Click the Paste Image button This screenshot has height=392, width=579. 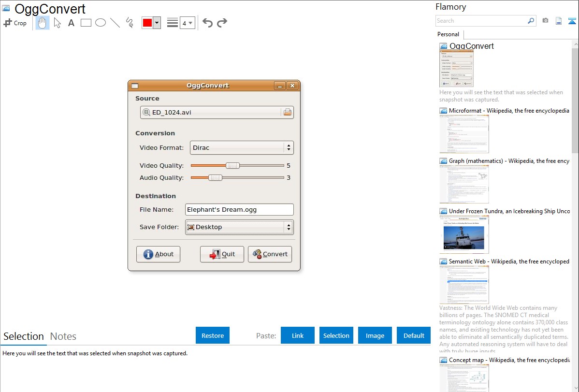(375, 335)
